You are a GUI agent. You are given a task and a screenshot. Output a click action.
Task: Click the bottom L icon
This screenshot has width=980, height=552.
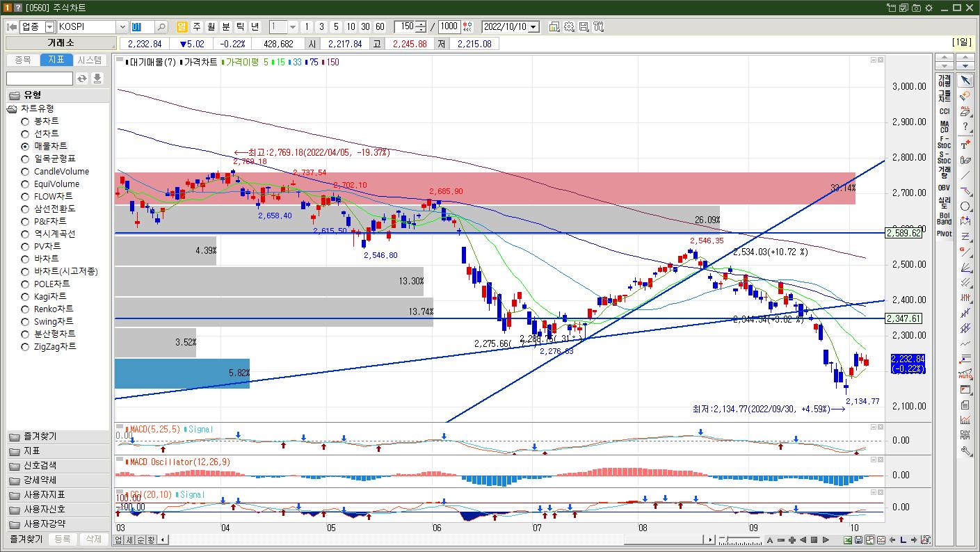click(x=903, y=539)
